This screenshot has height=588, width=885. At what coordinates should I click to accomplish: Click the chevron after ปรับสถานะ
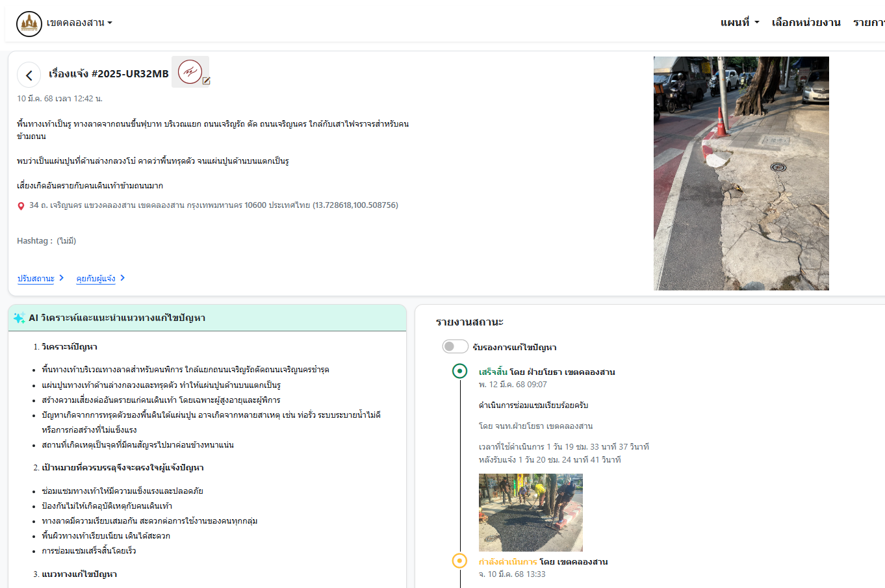point(61,278)
